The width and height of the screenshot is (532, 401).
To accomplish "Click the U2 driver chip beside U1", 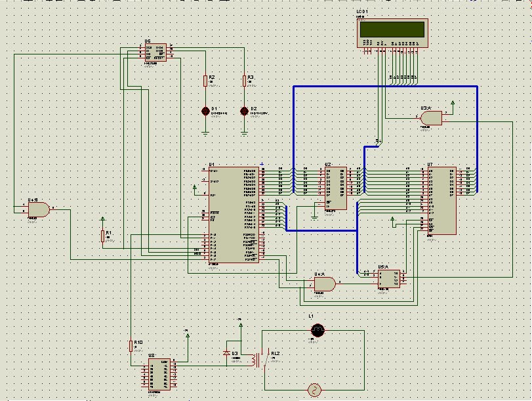I will coord(335,187).
